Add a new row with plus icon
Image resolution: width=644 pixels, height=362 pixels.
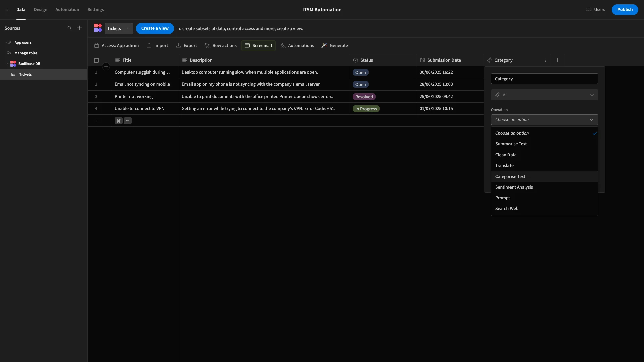click(96, 120)
